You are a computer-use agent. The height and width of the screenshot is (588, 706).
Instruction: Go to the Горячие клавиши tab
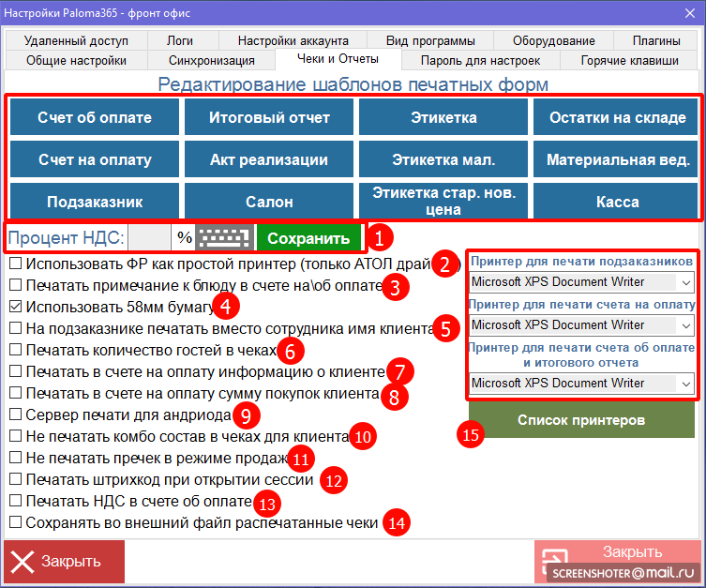629,60
